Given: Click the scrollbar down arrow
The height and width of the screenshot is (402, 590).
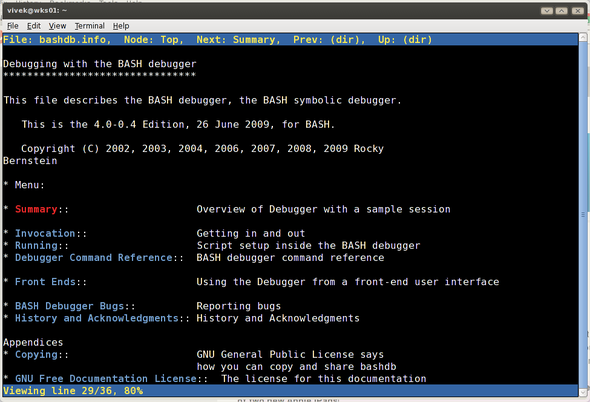Looking at the screenshot, I should tap(583, 392).
